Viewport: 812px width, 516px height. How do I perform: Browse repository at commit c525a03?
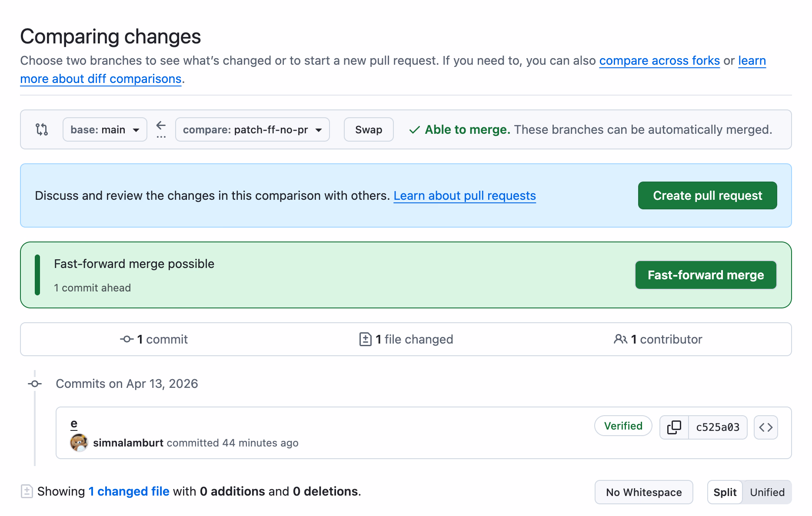pos(766,427)
